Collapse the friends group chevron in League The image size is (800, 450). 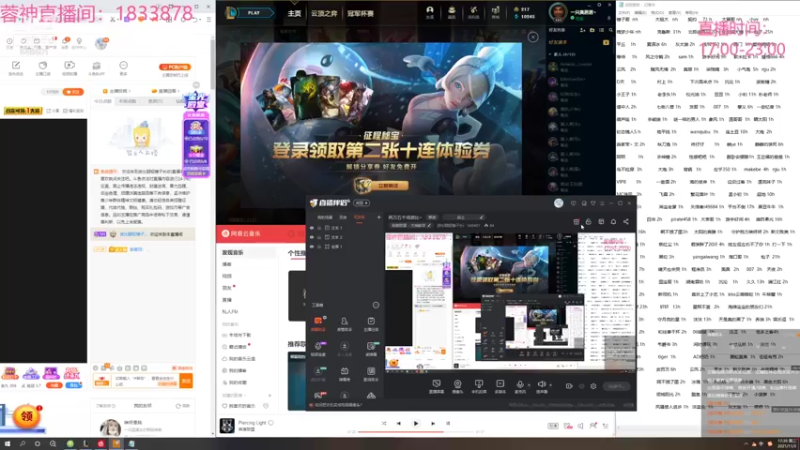pyautogui.click(x=550, y=54)
